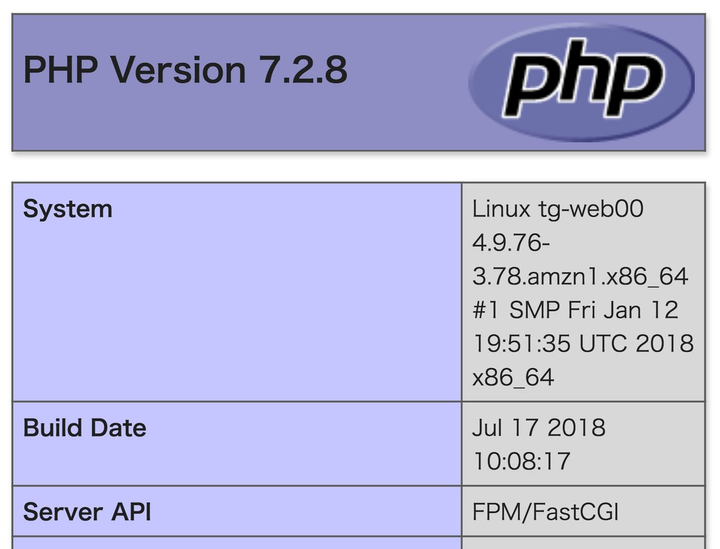Click the PHP logo image
Viewport: 720px width, 549px height.
(x=581, y=82)
